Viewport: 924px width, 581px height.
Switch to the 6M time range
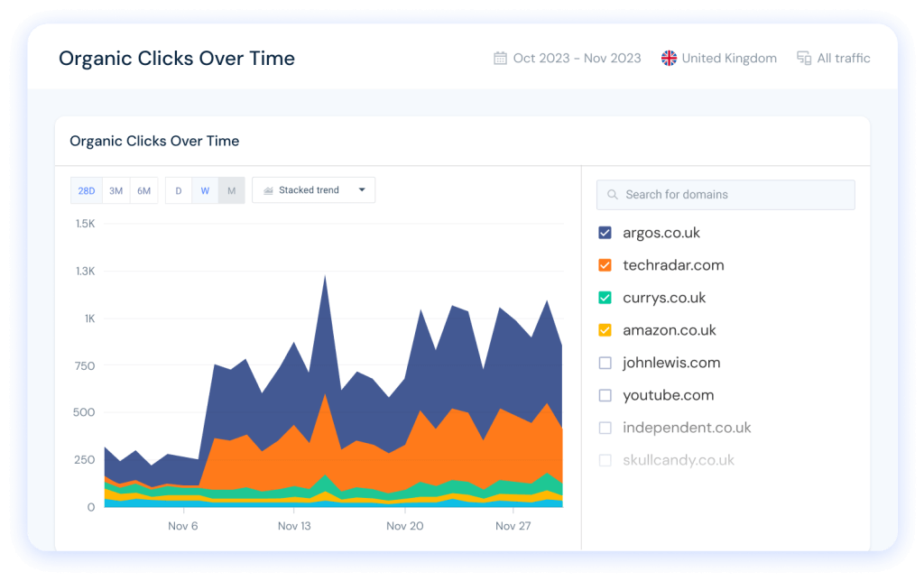(143, 191)
